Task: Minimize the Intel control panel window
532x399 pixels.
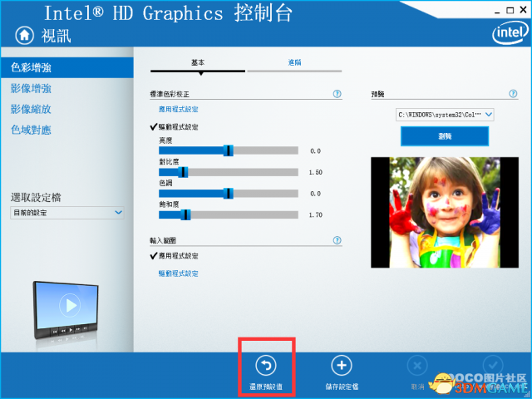Action: (497, 11)
